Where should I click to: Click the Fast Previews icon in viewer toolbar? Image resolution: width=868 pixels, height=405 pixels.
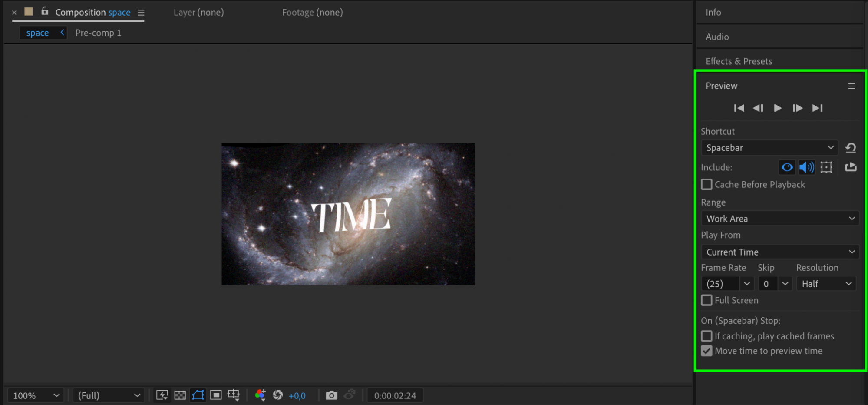pyautogui.click(x=162, y=395)
